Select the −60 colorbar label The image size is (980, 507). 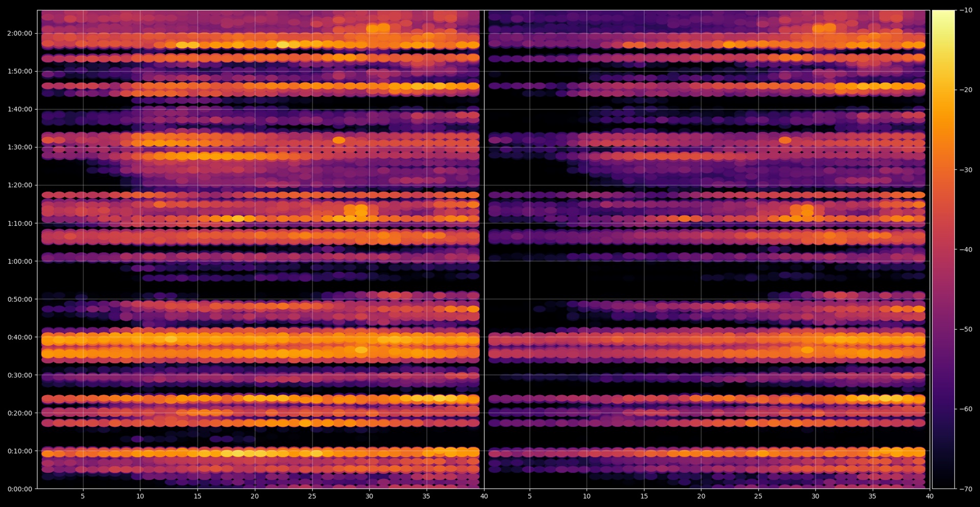(966, 409)
